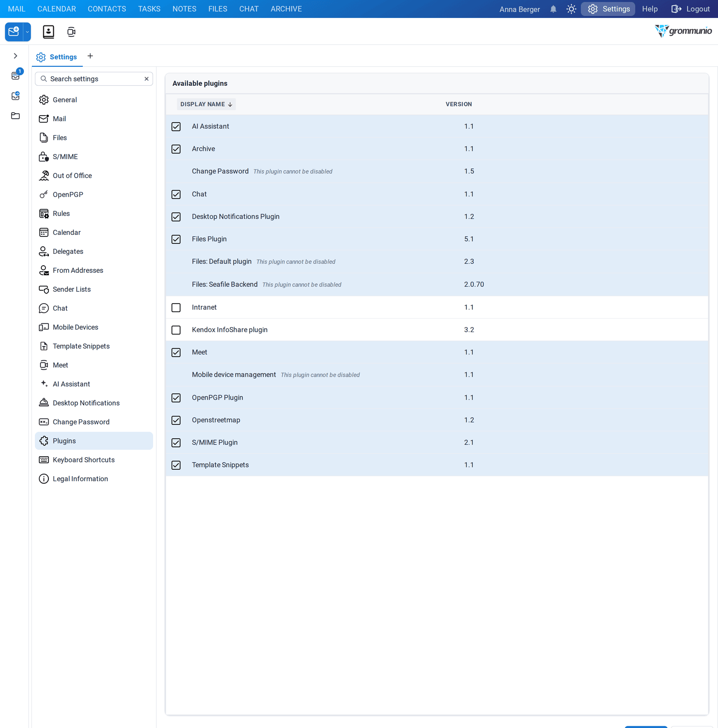Click the grommunio logo
Image resolution: width=718 pixels, height=728 pixels.
(683, 31)
